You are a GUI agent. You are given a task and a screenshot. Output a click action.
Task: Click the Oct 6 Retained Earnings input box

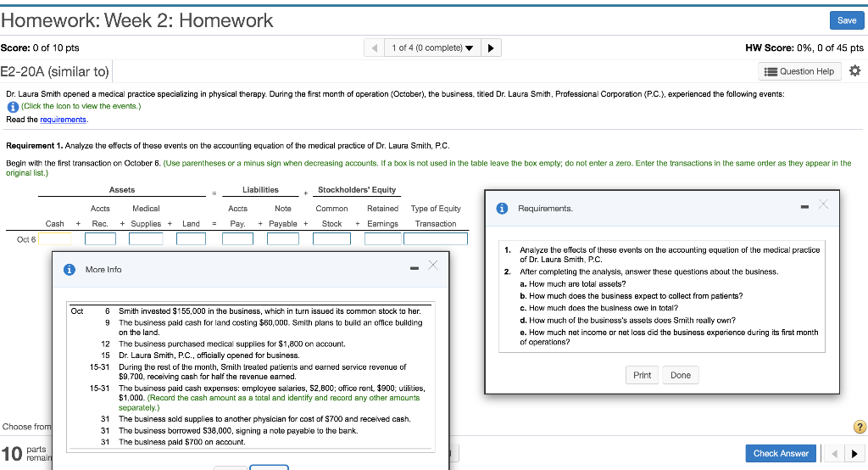(x=383, y=239)
